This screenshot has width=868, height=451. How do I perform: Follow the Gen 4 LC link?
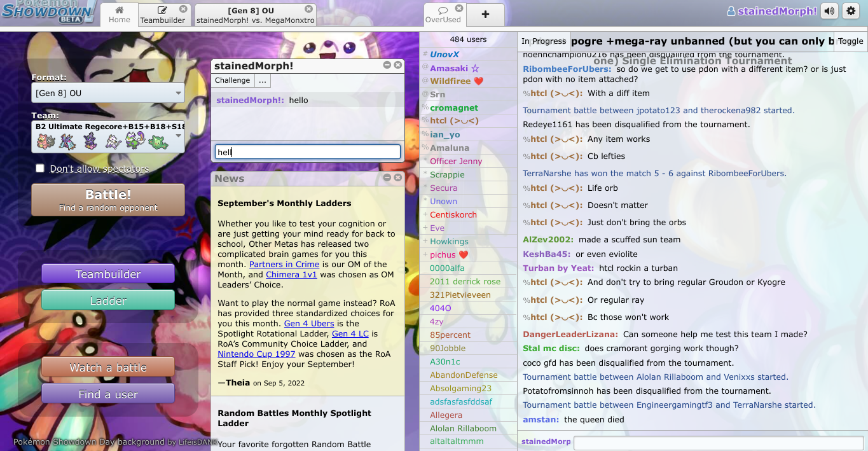coord(350,334)
